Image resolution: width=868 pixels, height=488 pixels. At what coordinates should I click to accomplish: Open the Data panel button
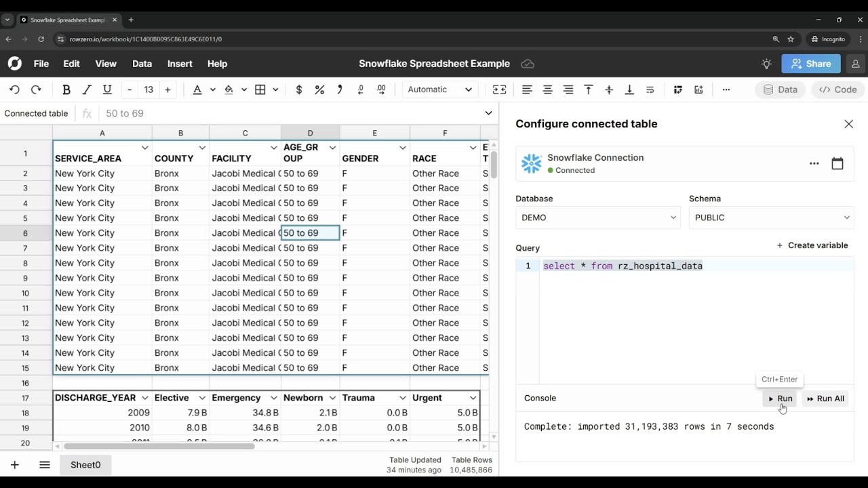tap(780, 89)
